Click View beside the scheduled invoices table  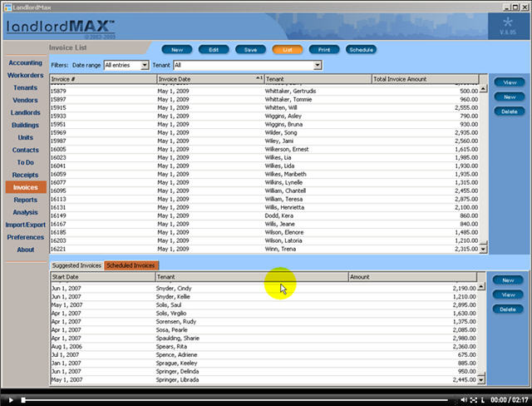[508, 295]
